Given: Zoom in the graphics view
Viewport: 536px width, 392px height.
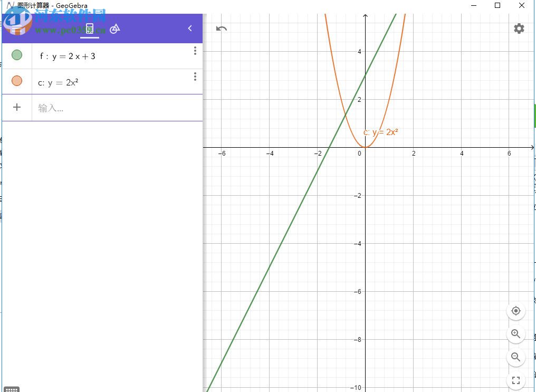Looking at the screenshot, I should [516, 334].
